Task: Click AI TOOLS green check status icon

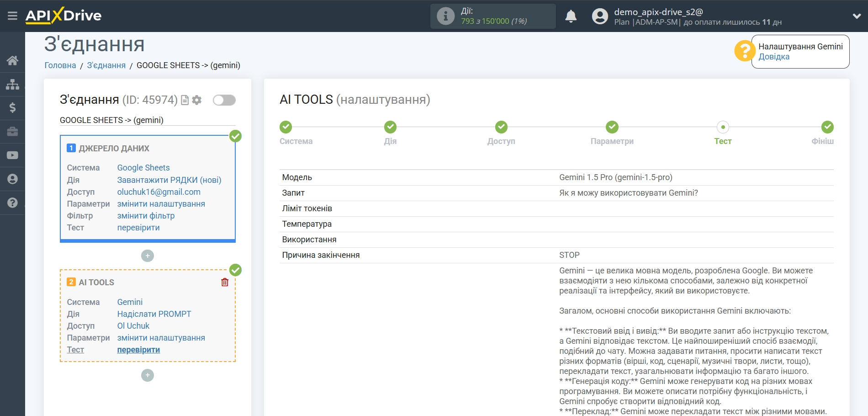Action: click(235, 270)
